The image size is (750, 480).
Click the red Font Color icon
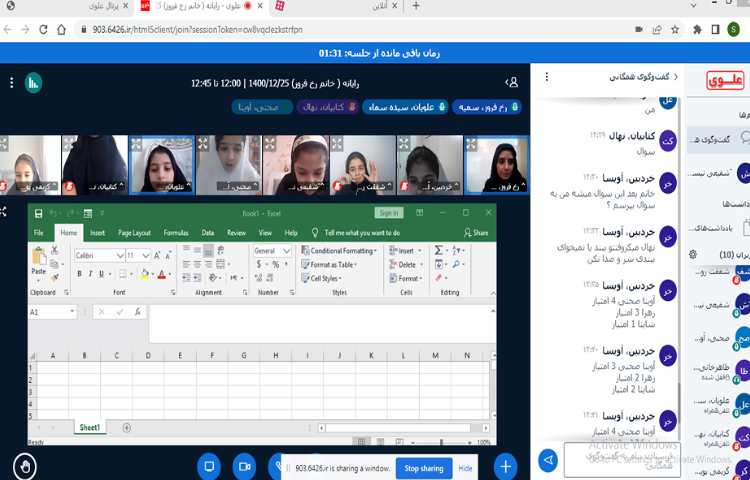(162, 274)
